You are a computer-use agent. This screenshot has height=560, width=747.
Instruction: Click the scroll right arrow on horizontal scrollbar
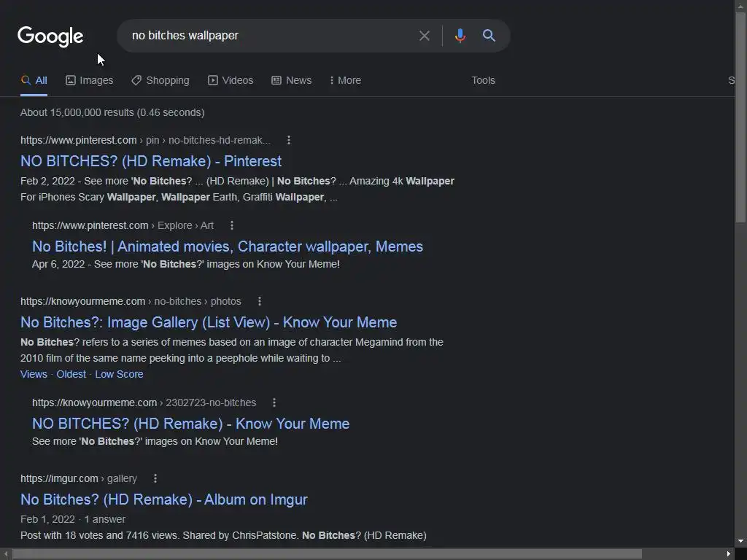729,554
